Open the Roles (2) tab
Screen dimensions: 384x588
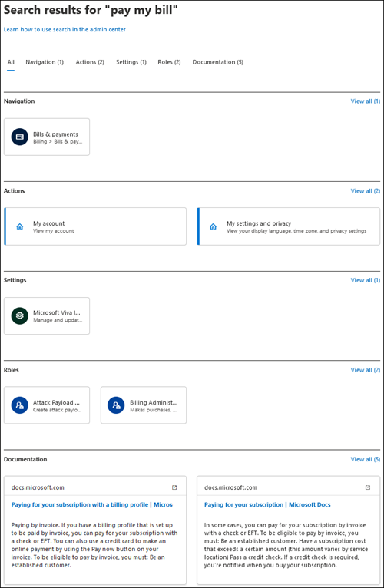pyautogui.click(x=169, y=62)
